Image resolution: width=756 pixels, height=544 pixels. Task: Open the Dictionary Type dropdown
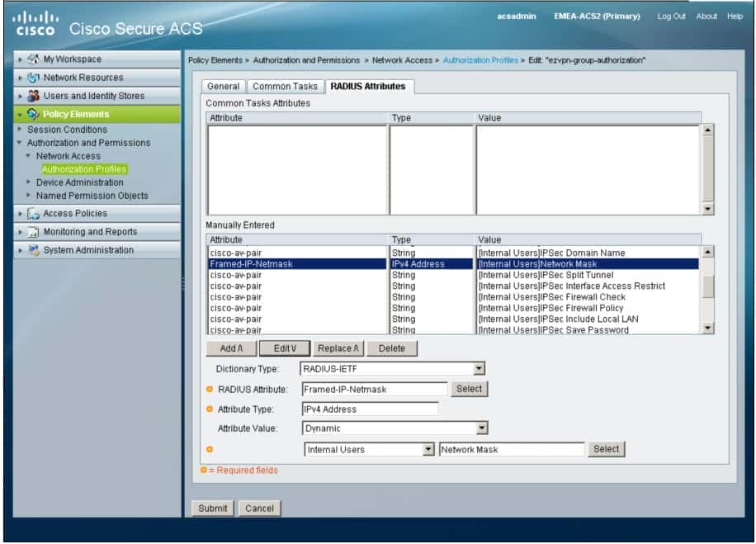[x=479, y=368]
